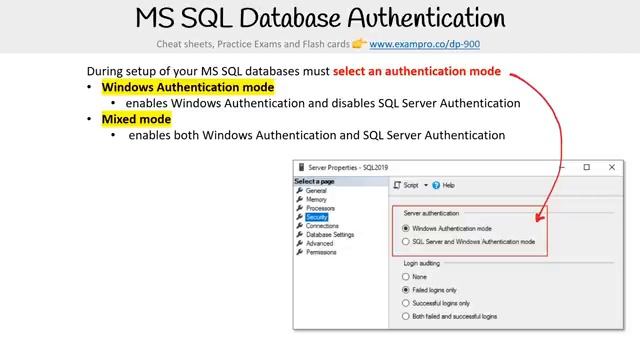Open the Permissions page
Image resolution: width=640 pixels, height=360 pixels.
pos(321,252)
